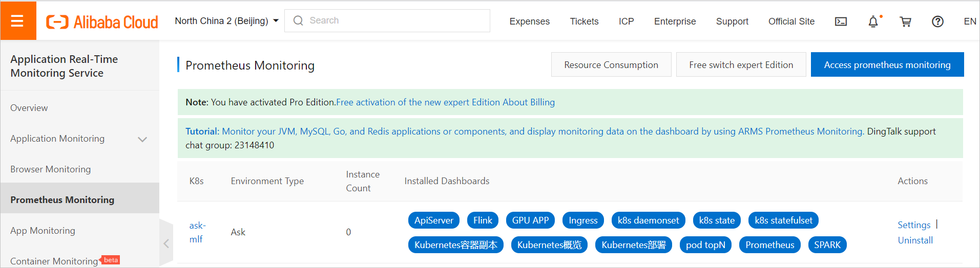This screenshot has height=268, width=980.
Task: Open Free activation of new expert Edition link
Action: 418,102
